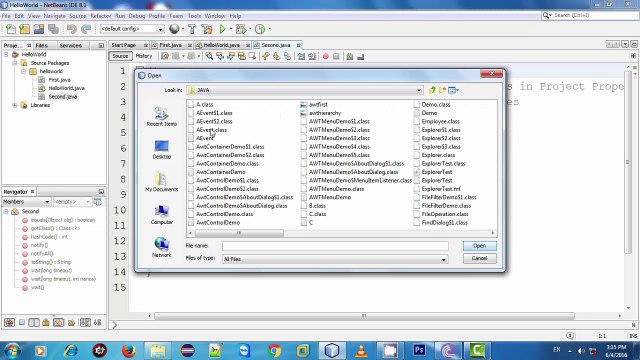Open the Members dropdown in Navigator
The image size is (640, 360).
pyautogui.click(x=47, y=202)
